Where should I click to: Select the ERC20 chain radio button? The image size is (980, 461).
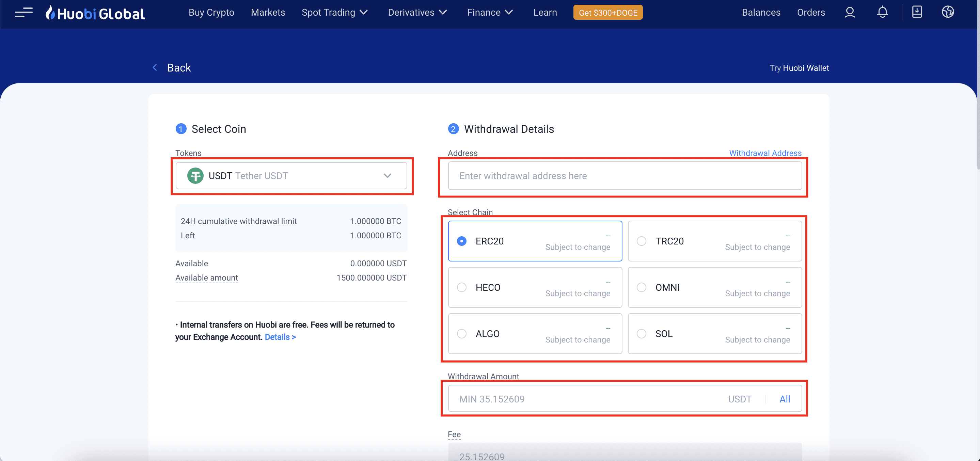coord(462,240)
